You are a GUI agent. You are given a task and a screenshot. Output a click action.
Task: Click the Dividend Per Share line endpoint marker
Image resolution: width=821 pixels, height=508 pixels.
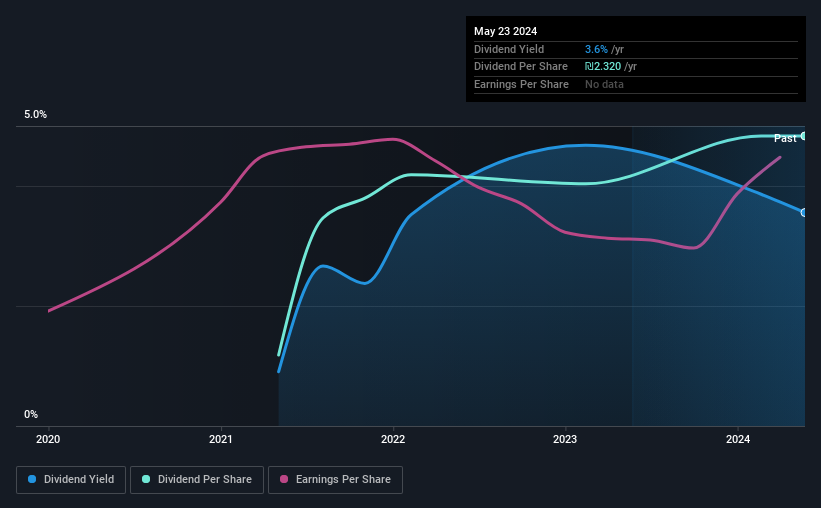click(x=804, y=136)
